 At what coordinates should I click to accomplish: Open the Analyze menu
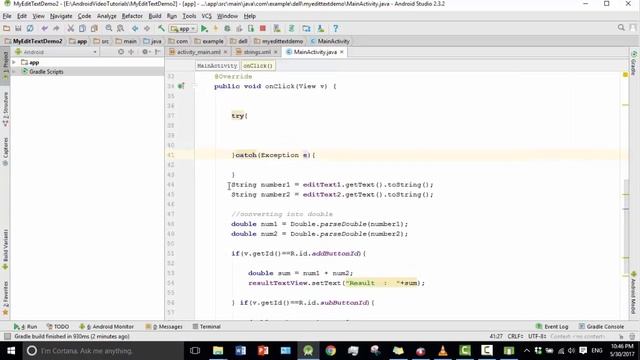pos(107,16)
